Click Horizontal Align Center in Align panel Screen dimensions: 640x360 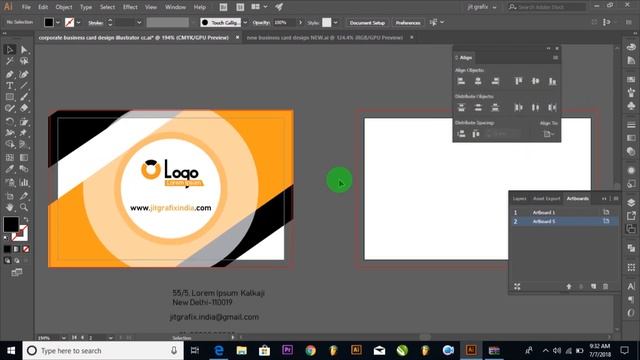[x=478, y=81]
